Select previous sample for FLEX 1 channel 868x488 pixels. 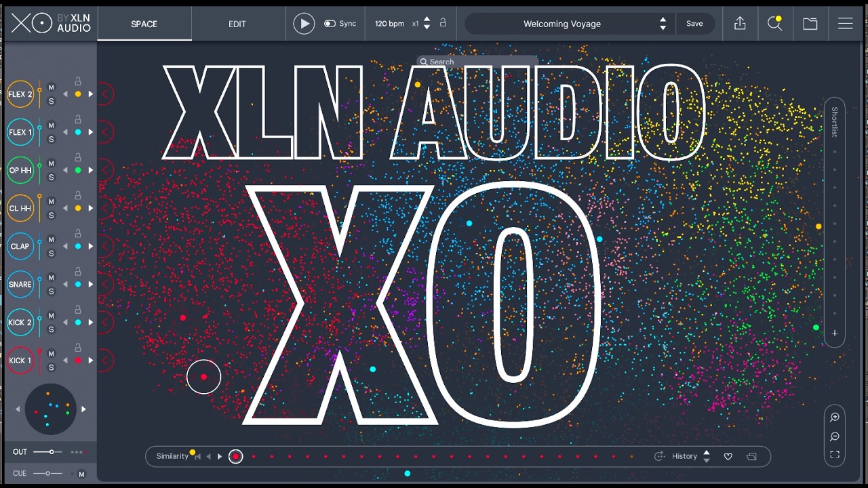pos(65,132)
